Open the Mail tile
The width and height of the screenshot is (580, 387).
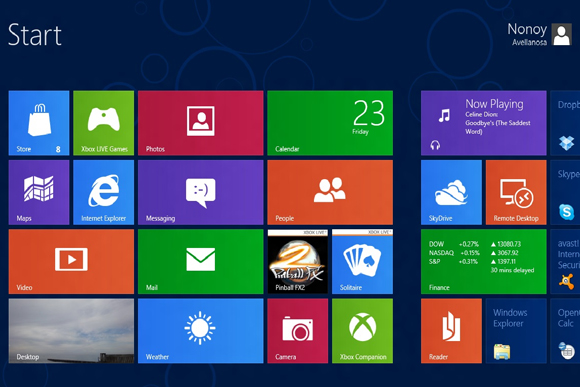tap(200, 262)
